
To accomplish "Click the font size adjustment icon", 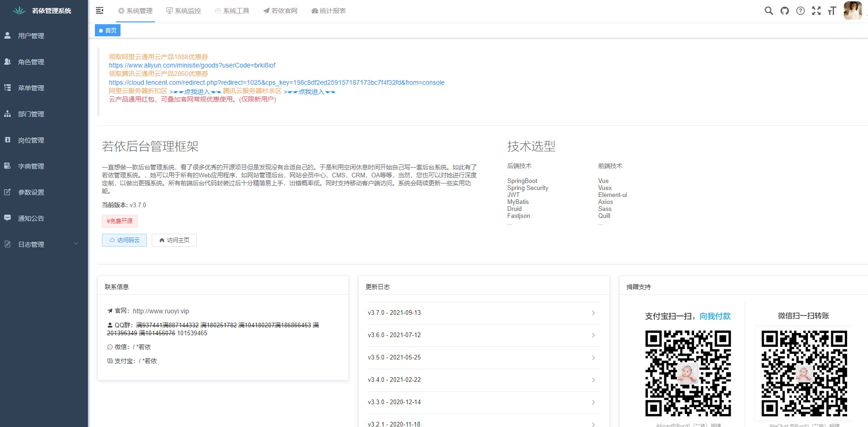I will pyautogui.click(x=832, y=11).
